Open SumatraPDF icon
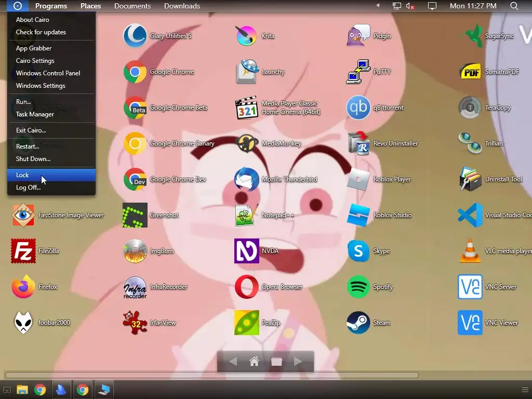Screen dimensions: 532x399 470,72
